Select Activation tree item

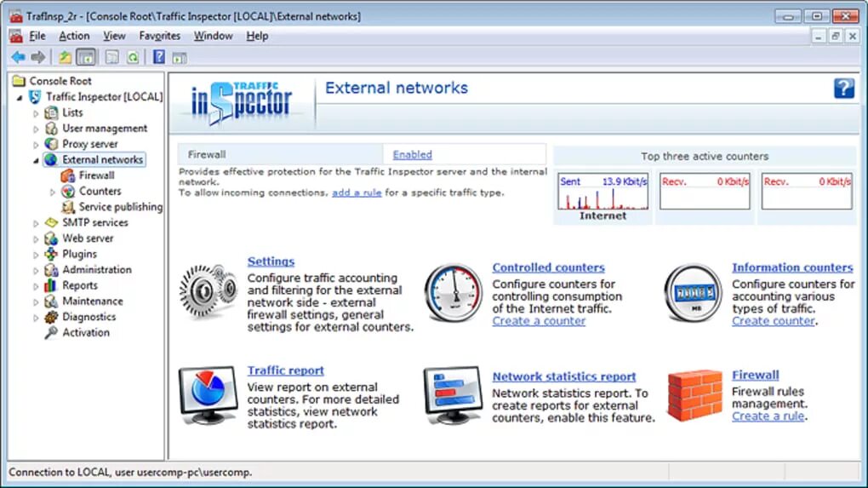coord(86,333)
